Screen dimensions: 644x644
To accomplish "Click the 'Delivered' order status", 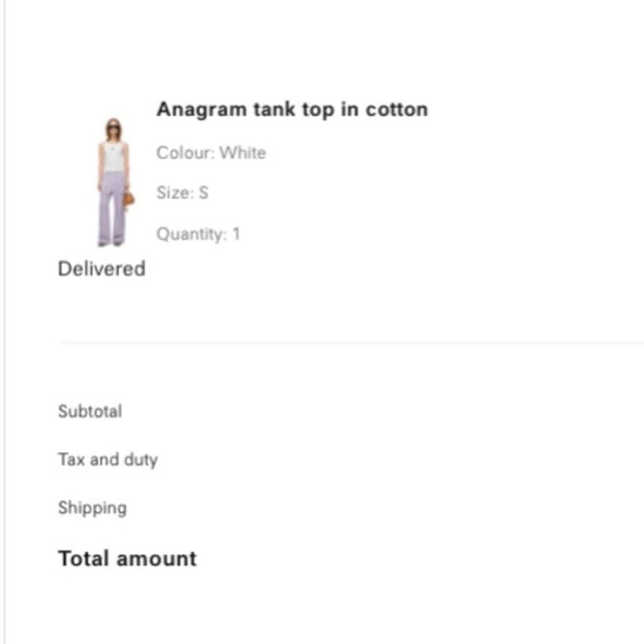I will [x=102, y=268].
